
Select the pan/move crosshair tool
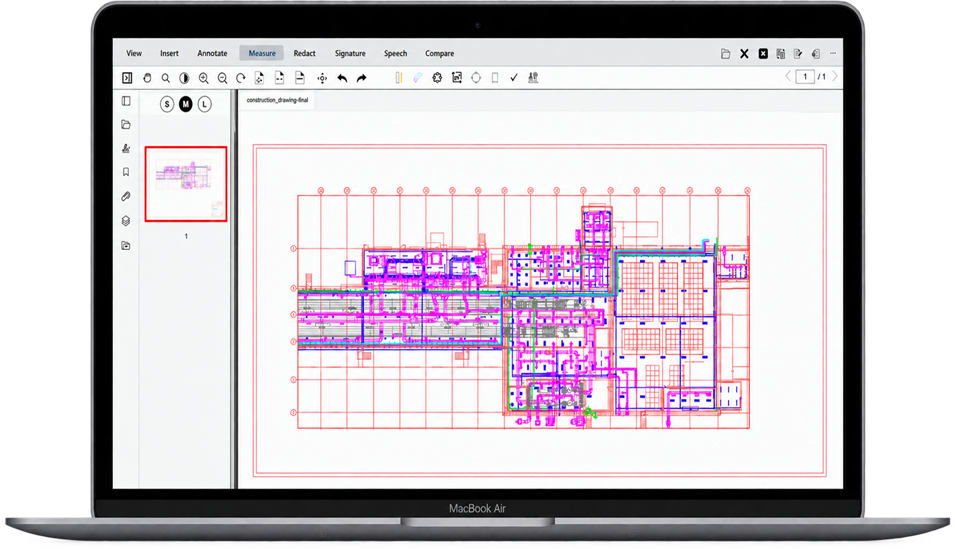(x=322, y=78)
